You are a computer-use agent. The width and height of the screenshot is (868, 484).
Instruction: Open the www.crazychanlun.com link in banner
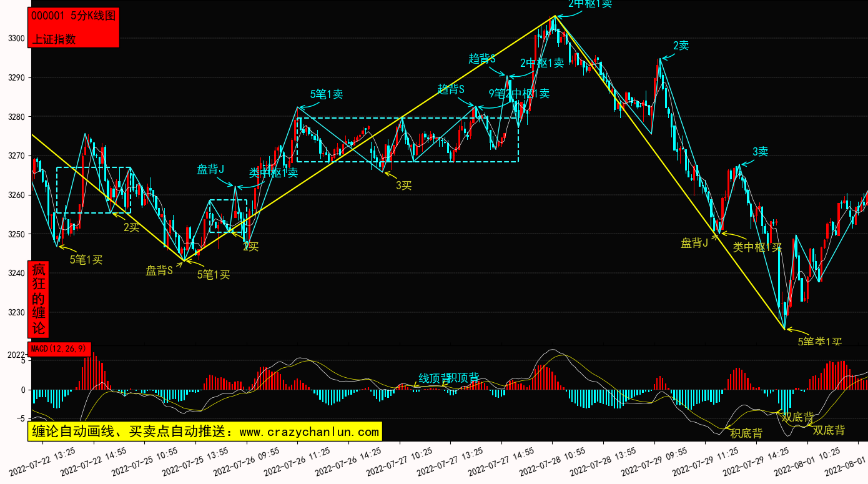point(309,432)
